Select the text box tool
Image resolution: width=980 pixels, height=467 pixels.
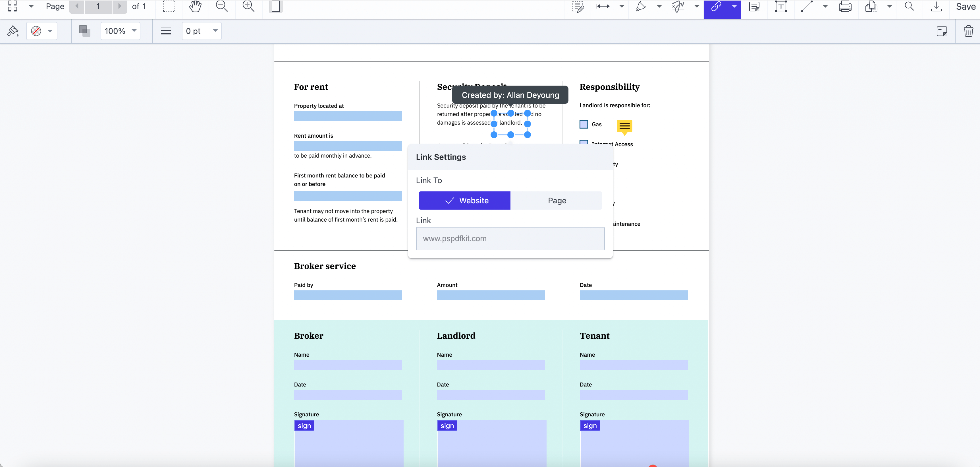click(x=781, y=7)
